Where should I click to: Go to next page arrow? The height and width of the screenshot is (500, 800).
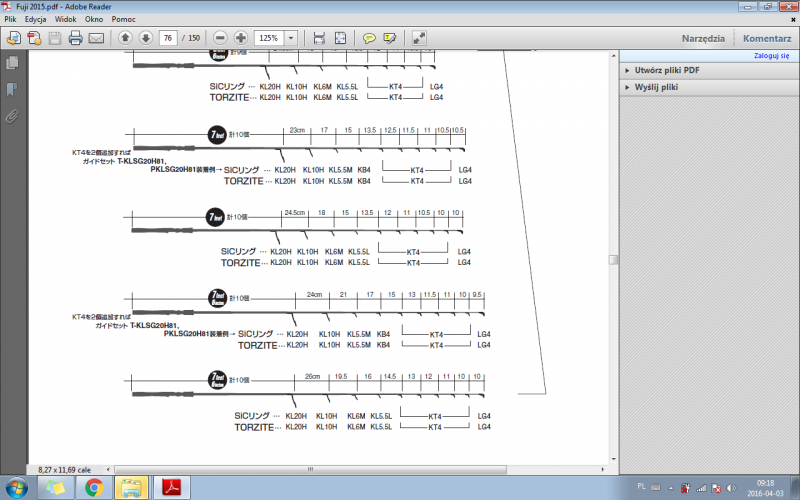pos(146,38)
